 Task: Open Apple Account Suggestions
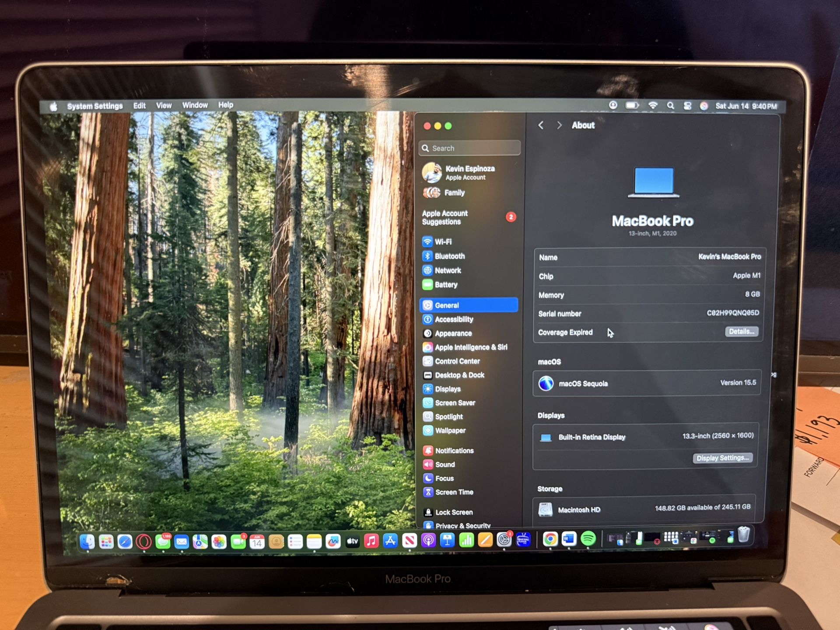click(469, 217)
